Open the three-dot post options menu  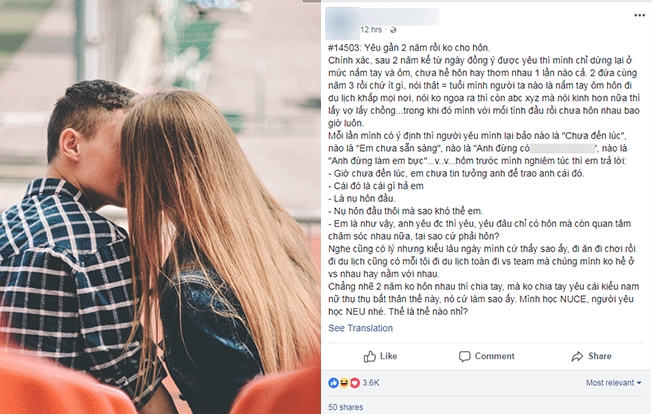[x=639, y=15]
